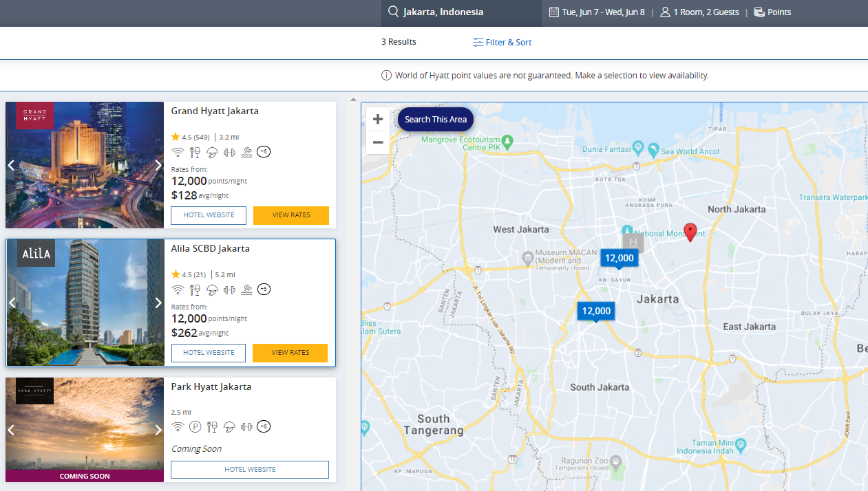Zoom in the map with plus button
Viewport: 868px width, 491px height.
coord(378,120)
